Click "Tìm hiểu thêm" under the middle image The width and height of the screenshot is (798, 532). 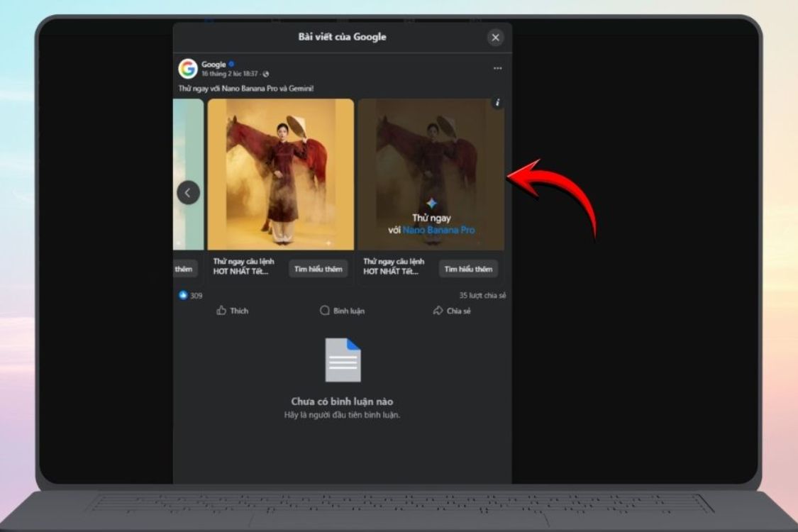click(318, 269)
